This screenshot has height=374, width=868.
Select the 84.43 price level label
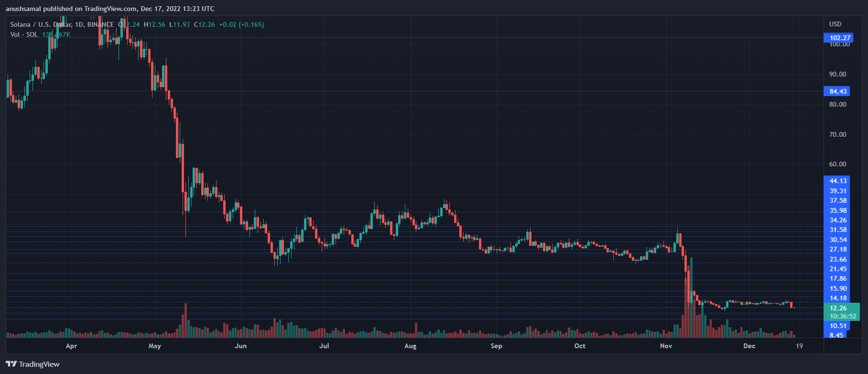(837, 91)
